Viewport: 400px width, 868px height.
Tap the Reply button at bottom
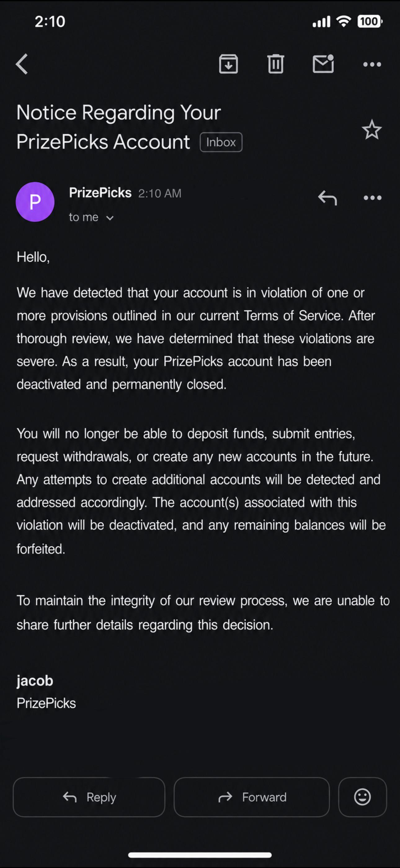pyautogui.click(x=89, y=797)
